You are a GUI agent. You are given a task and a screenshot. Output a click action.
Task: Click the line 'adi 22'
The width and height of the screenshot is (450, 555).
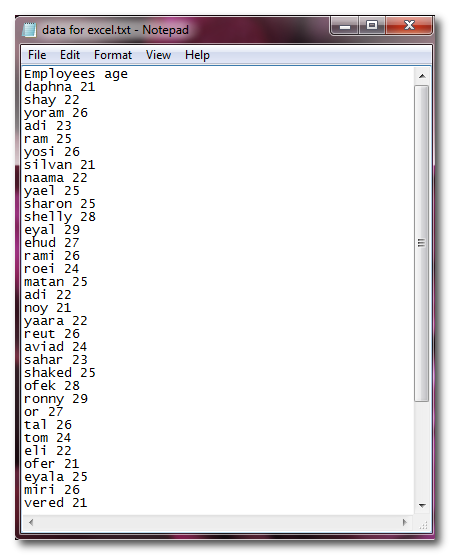click(47, 295)
